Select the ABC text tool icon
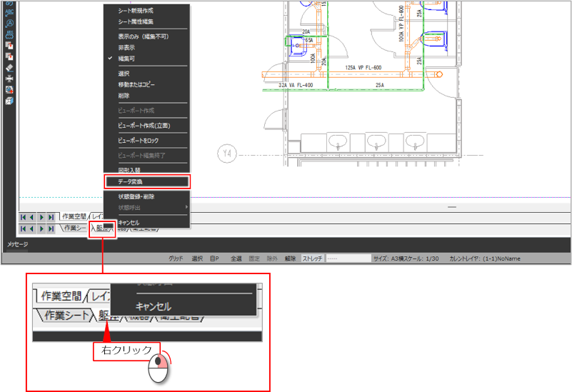The width and height of the screenshot is (572, 392). (x=10, y=12)
